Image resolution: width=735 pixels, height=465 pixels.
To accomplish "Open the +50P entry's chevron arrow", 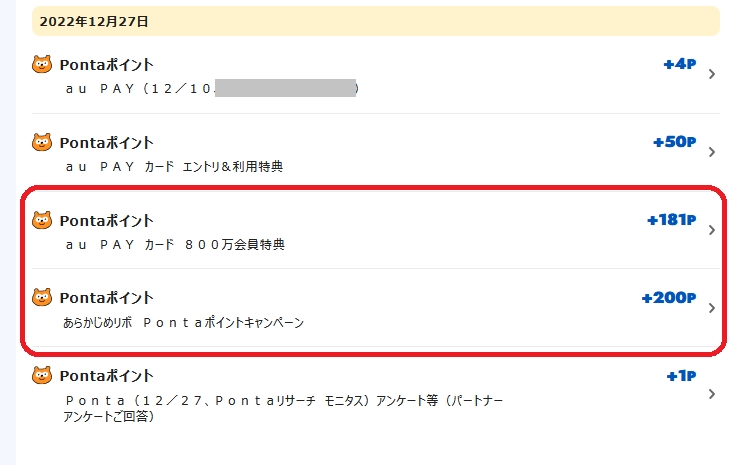I will click(711, 152).
